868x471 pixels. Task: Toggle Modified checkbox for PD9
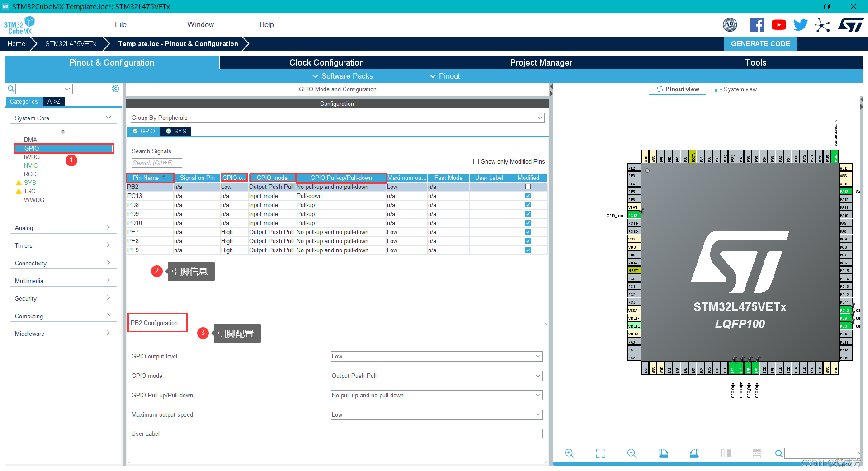point(528,214)
